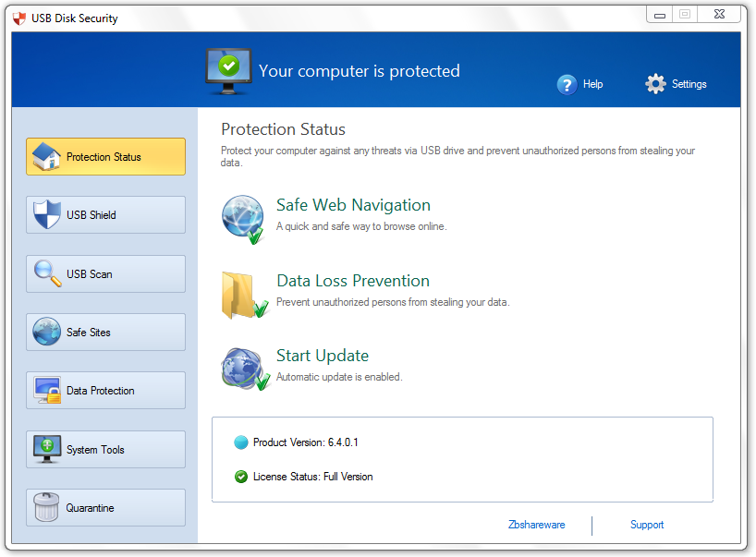Click 'Prevent unauthorized persons from stealing your data.' under Data Loss Prevention
The width and height of the screenshot is (756, 557).
tap(393, 302)
